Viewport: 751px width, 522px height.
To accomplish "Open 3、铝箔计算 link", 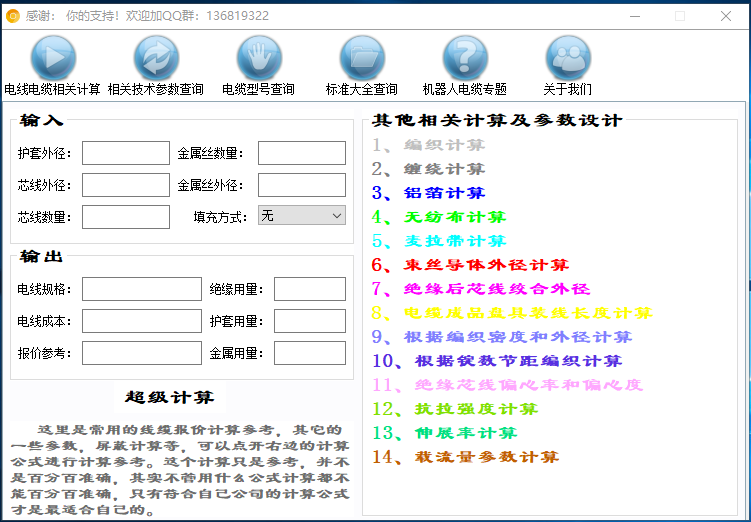I will tap(428, 193).
